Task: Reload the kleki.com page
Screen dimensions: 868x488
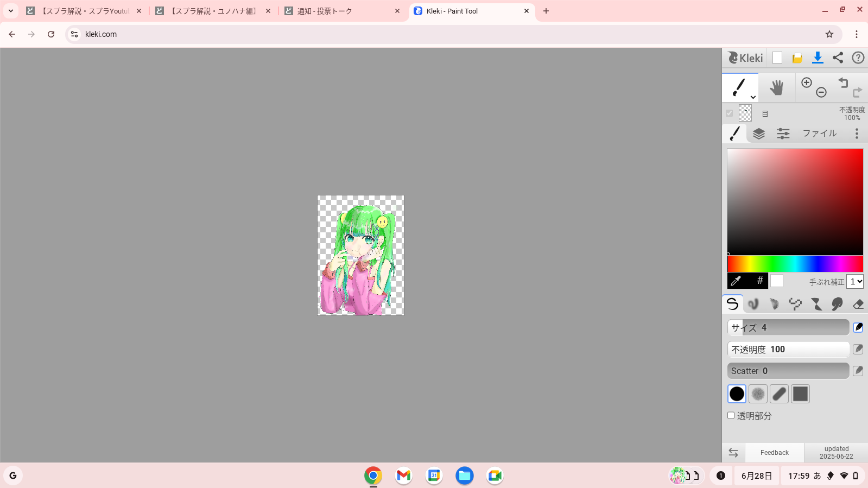Action: [51, 34]
